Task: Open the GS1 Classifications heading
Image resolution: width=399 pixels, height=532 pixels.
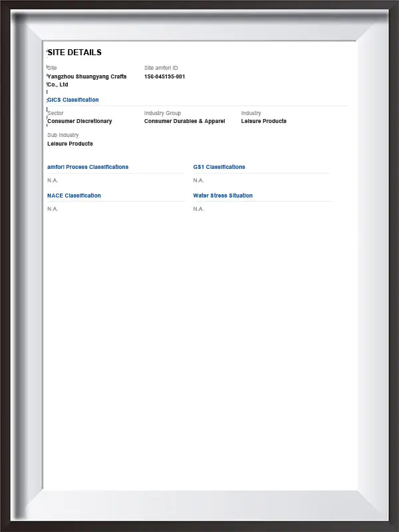Action: point(219,167)
